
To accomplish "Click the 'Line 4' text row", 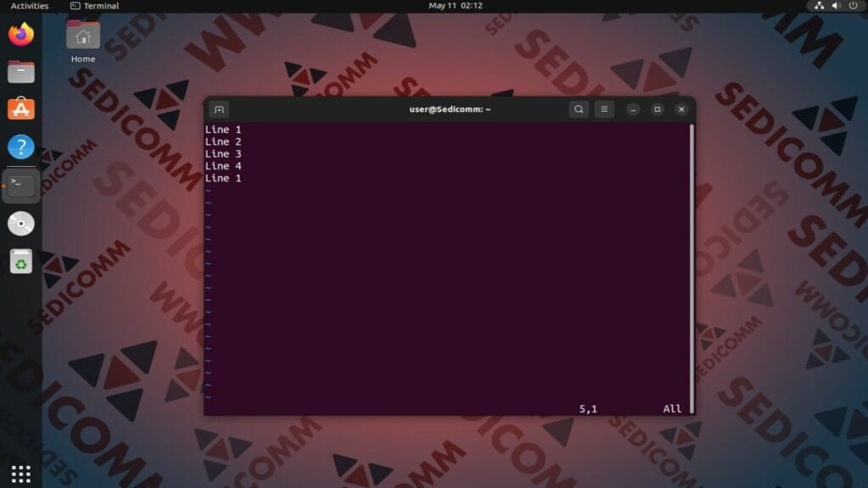I will click(223, 166).
